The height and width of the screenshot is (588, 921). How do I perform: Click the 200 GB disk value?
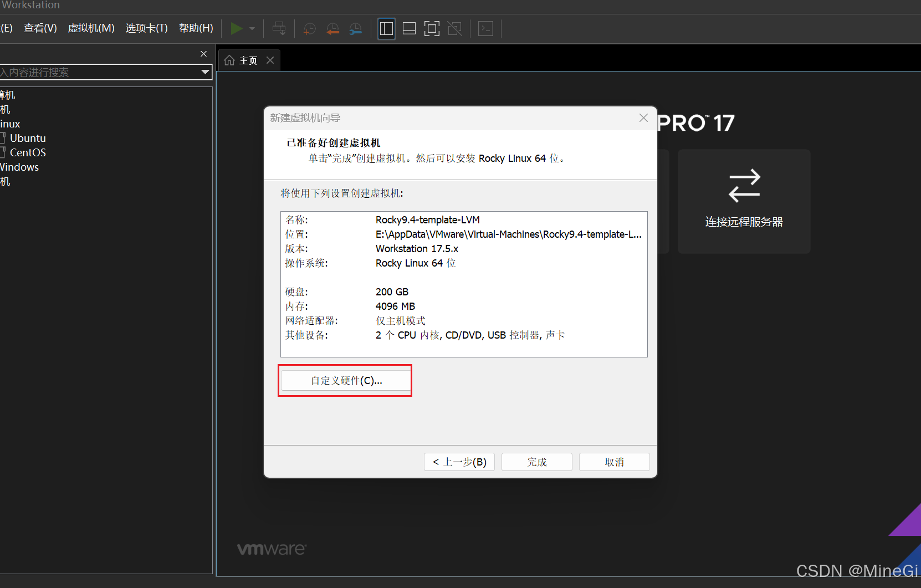point(392,292)
